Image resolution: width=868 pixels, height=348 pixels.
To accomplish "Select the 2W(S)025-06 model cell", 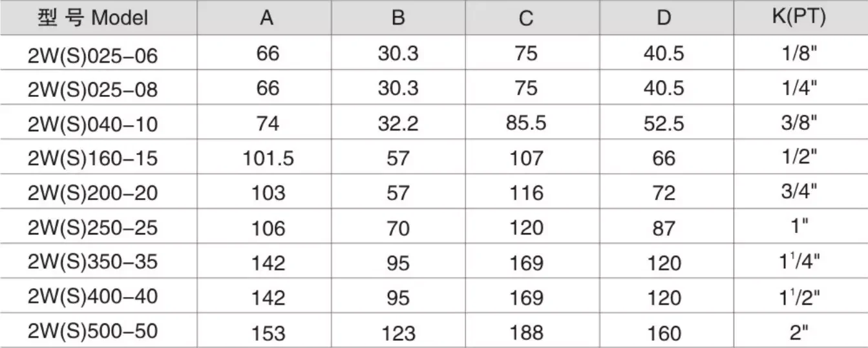I will point(93,56).
